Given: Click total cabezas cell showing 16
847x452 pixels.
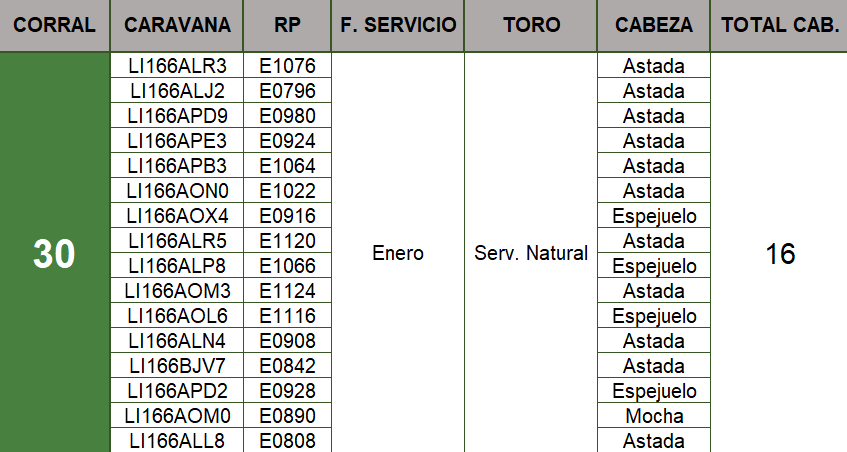Looking at the screenshot, I should [x=779, y=254].
